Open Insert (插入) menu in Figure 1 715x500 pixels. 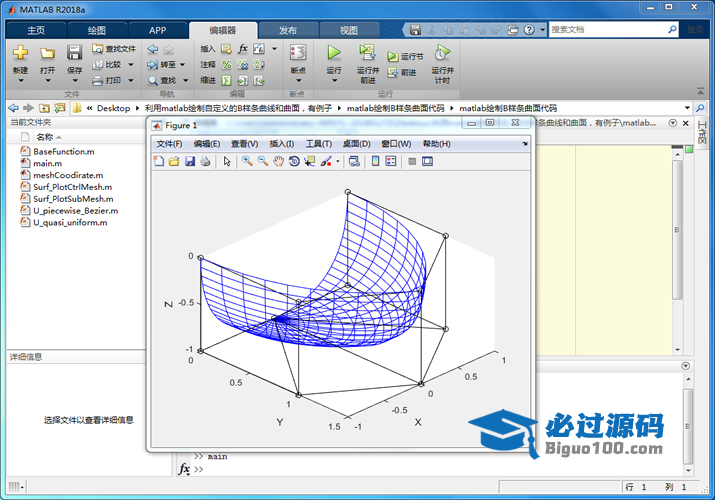[281, 144]
